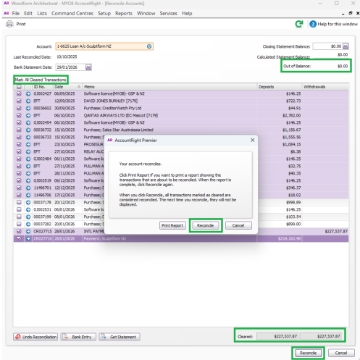
Task: Open detail arrow for QANTAS AIRWAYS row
Action: (28, 115)
